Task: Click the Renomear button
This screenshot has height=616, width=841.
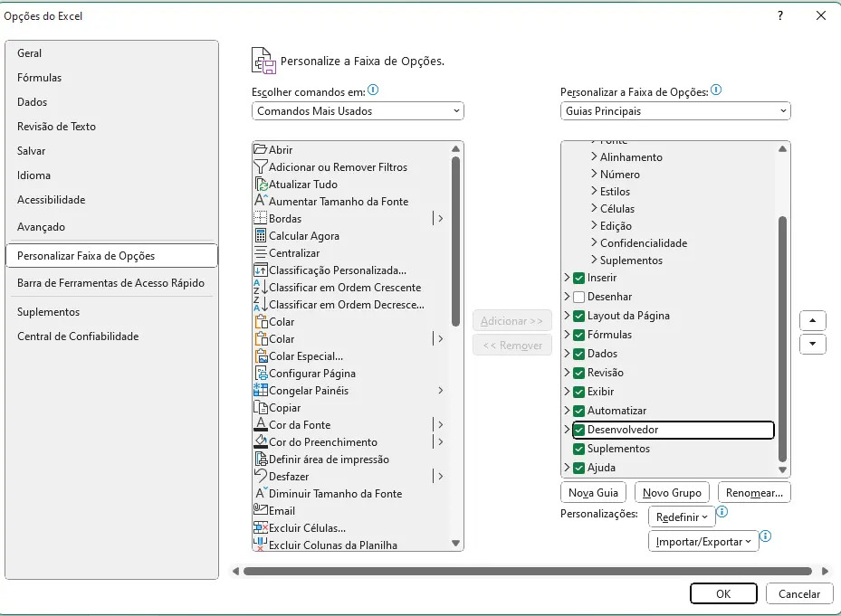Action: click(754, 492)
